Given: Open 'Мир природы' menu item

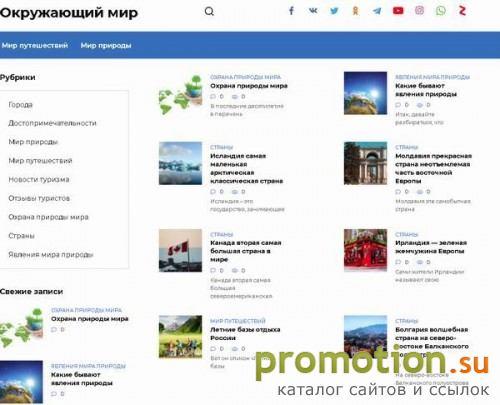Looking at the screenshot, I should 106,45.
